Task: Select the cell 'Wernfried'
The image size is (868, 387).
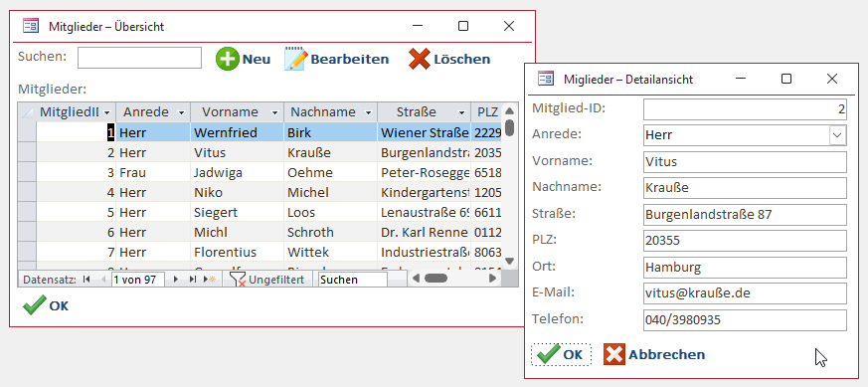Action: click(x=237, y=133)
